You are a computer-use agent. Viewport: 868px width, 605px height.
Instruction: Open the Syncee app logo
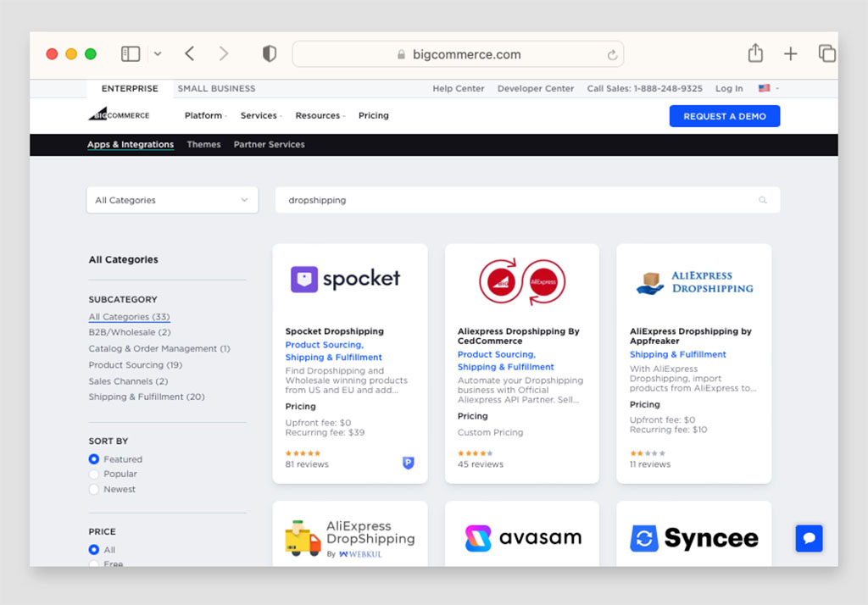(x=694, y=538)
